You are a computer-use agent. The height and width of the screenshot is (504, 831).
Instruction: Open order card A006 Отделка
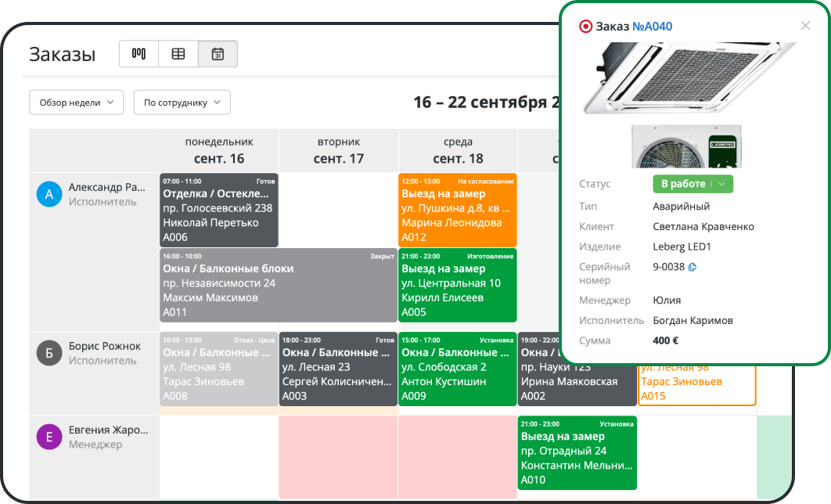tap(219, 210)
